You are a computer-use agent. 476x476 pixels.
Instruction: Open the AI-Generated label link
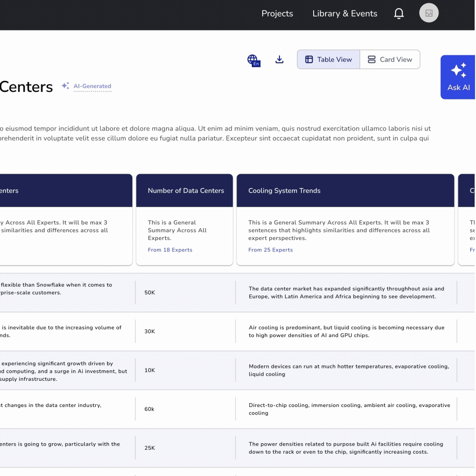[92, 86]
